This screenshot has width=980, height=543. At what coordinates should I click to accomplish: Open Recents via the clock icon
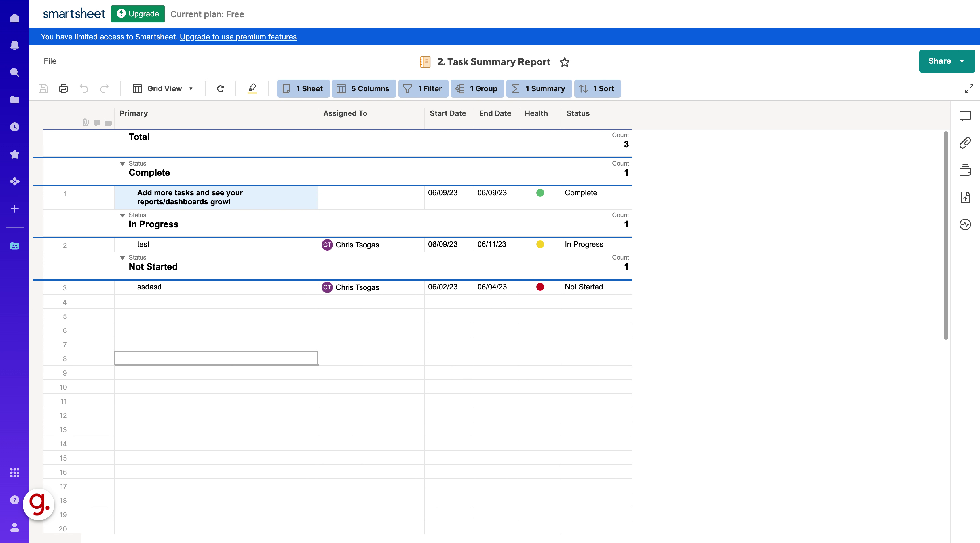[14, 127]
